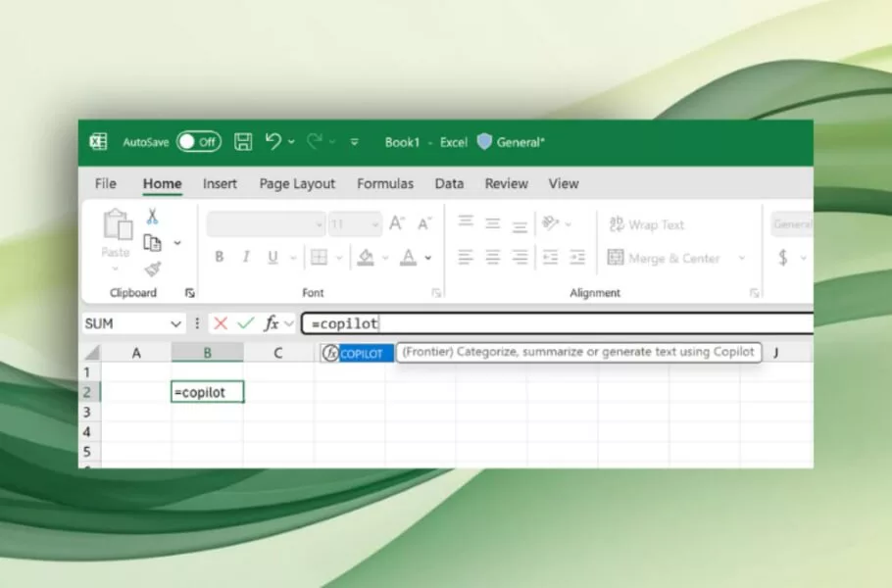Open the Font Color dropdown arrow
The width and height of the screenshot is (892, 588).
[428, 258]
